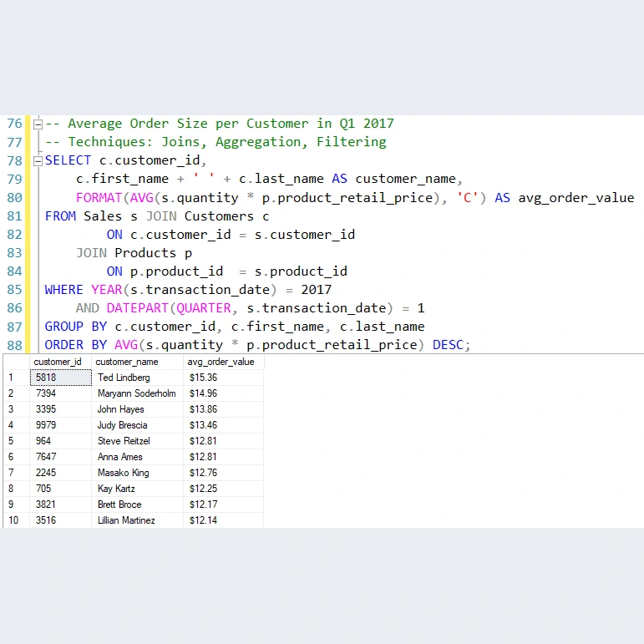The height and width of the screenshot is (644, 644).
Task: Click line number 85 in the gutter
Action: tap(14, 290)
